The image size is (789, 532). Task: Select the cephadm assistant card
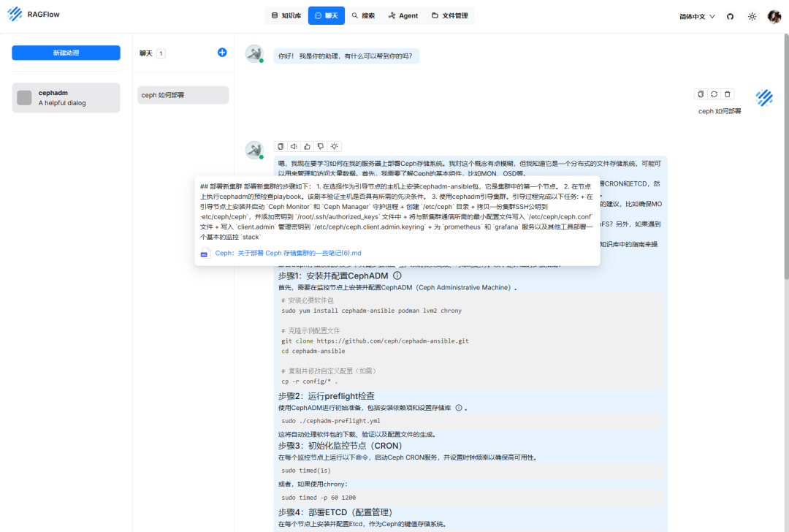point(66,98)
